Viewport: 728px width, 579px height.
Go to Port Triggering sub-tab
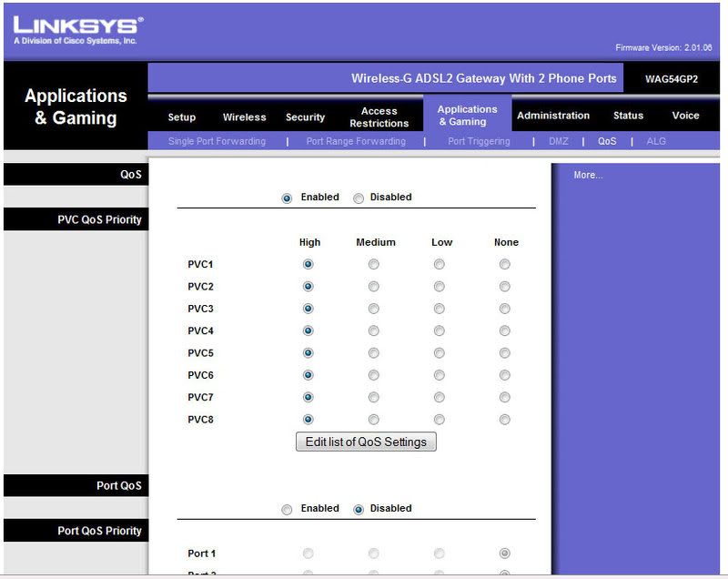pyautogui.click(x=479, y=141)
